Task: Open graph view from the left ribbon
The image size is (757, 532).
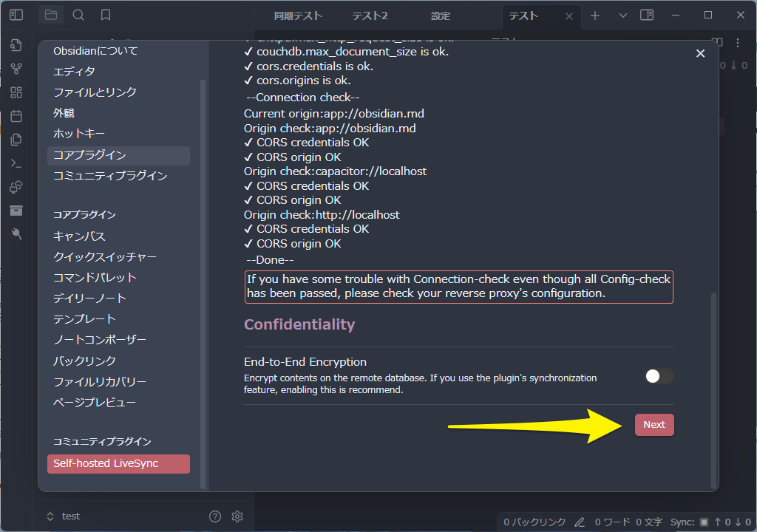Action: pyautogui.click(x=16, y=68)
